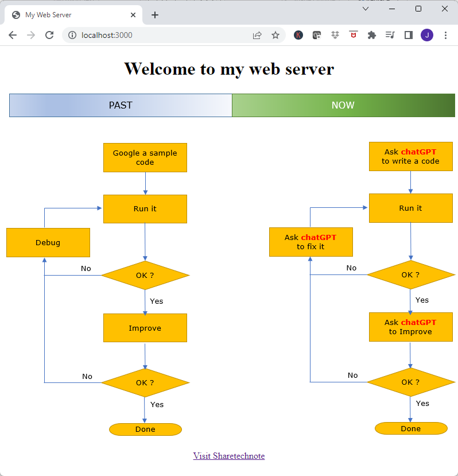Share this page icon in address bar
This screenshot has width=458, height=476.
point(257,35)
